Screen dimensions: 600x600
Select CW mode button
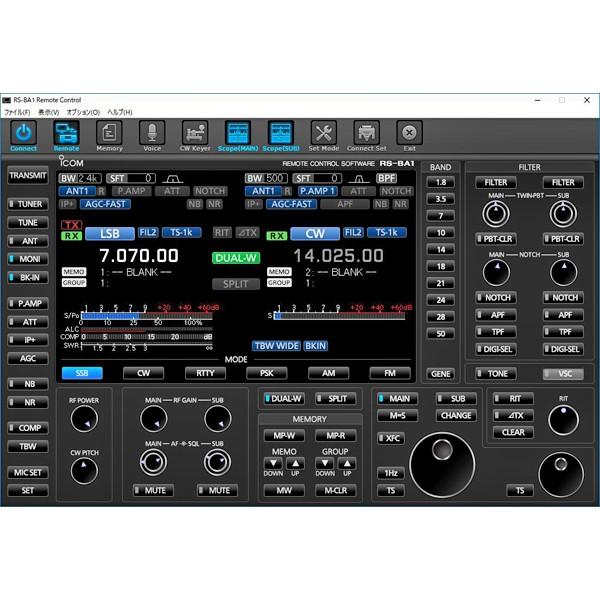[x=143, y=373]
